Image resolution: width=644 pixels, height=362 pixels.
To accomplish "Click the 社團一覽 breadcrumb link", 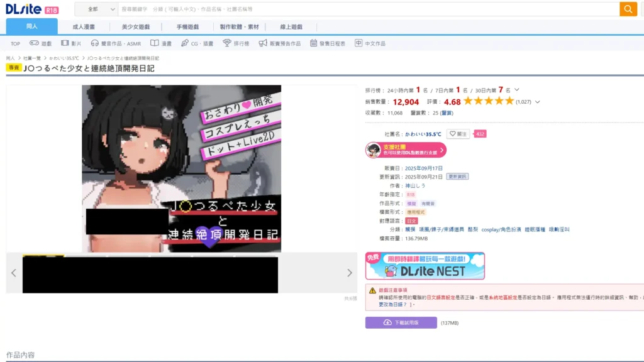I will coord(32,58).
